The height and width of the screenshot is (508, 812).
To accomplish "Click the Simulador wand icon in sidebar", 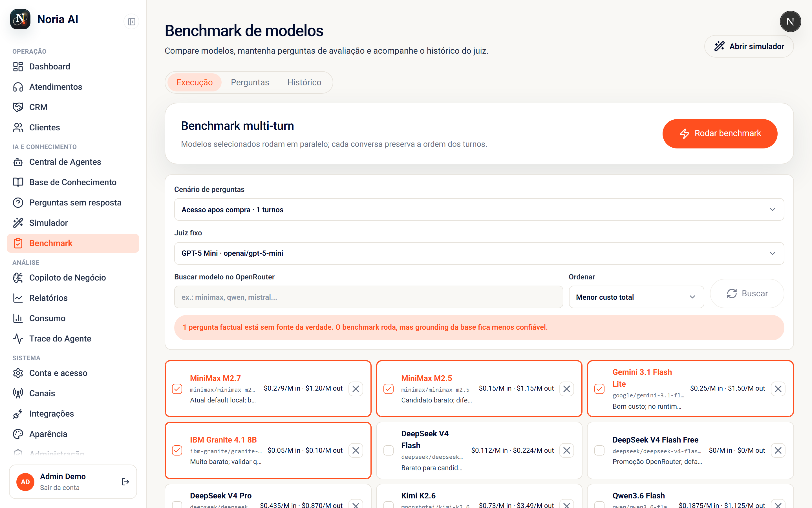I will [18, 223].
